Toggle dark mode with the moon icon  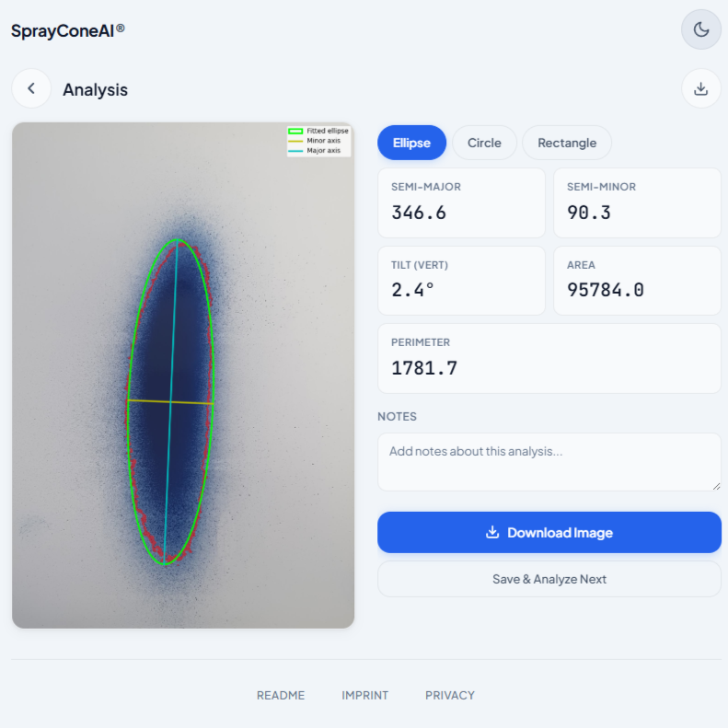700,29
